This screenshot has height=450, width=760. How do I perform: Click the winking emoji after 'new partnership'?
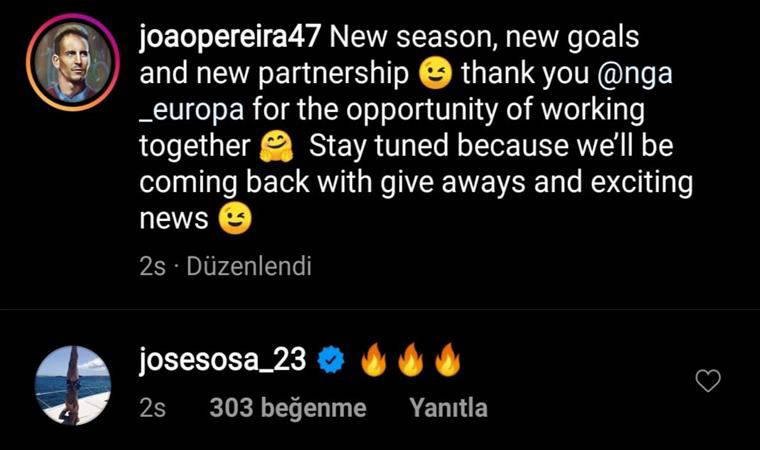click(435, 73)
